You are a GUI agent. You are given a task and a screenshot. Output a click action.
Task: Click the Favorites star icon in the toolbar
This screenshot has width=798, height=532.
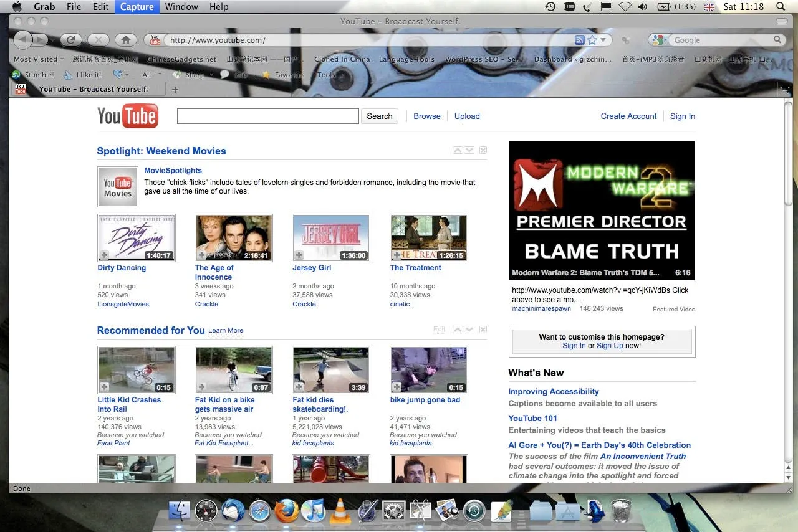[x=266, y=75]
